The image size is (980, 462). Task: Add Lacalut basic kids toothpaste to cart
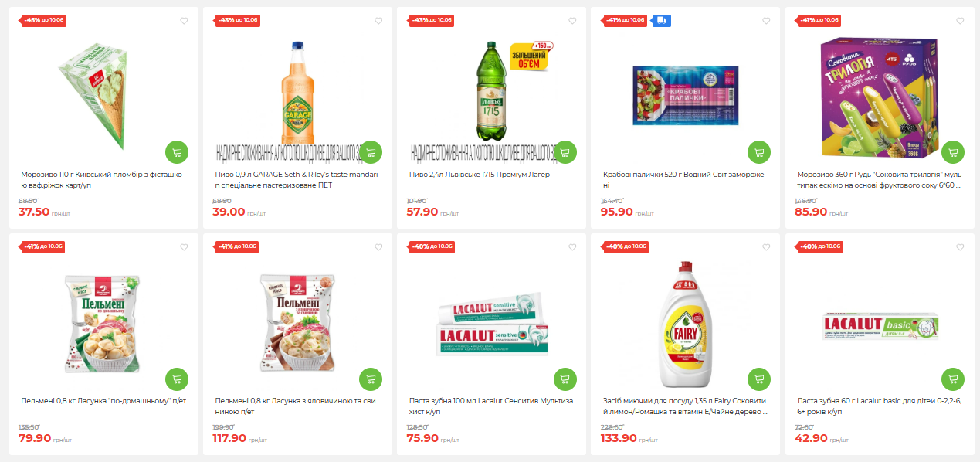(953, 379)
